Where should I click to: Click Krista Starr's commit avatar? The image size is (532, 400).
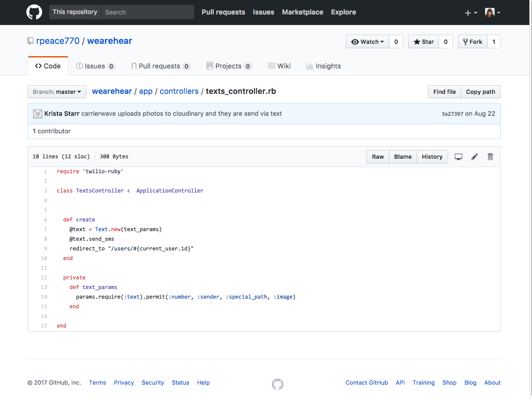point(38,114)
